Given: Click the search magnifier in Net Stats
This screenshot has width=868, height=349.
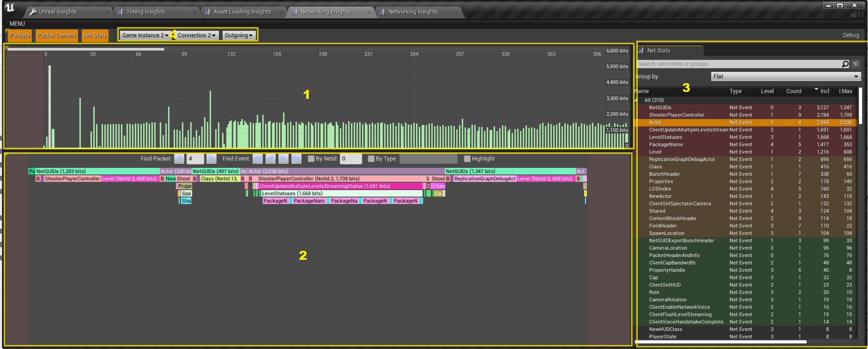Looking at the screenshot, I should tap(845, 64).
